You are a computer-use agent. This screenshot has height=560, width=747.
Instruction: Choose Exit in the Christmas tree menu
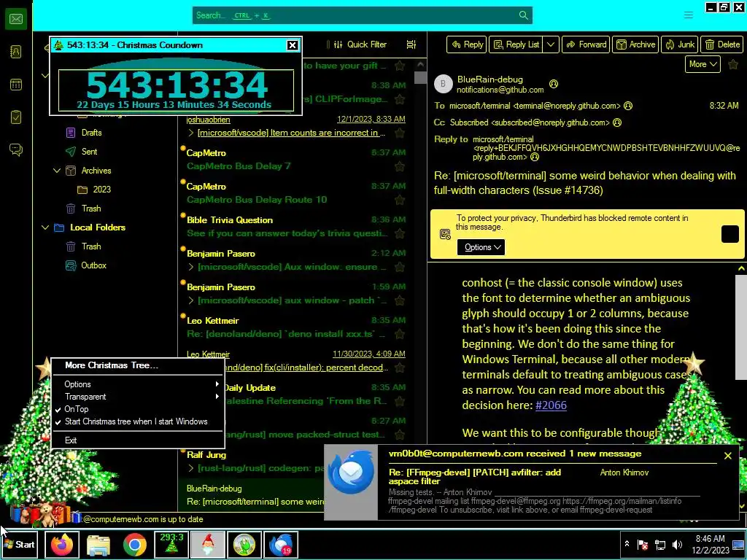point(138,440)
